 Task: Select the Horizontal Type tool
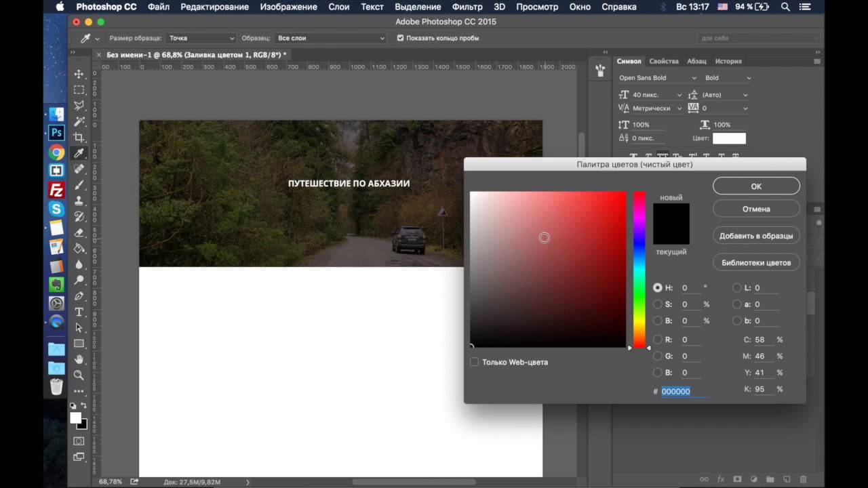coord(79,312)
